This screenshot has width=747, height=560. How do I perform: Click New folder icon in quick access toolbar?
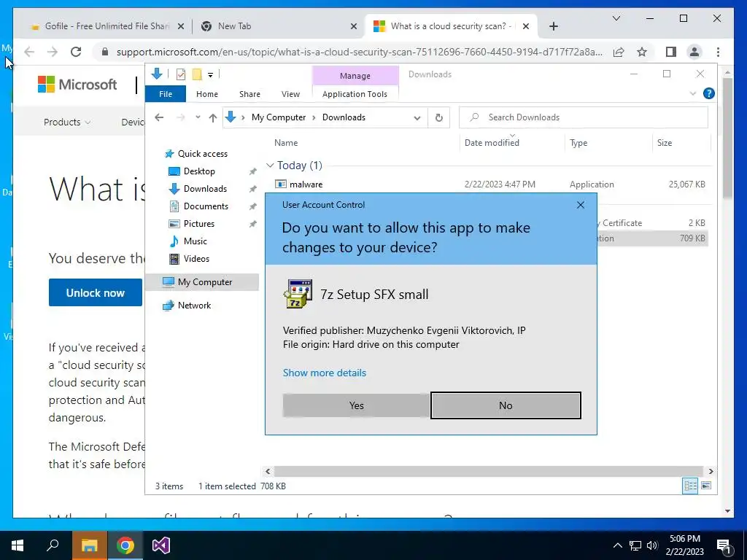(197, 74)
